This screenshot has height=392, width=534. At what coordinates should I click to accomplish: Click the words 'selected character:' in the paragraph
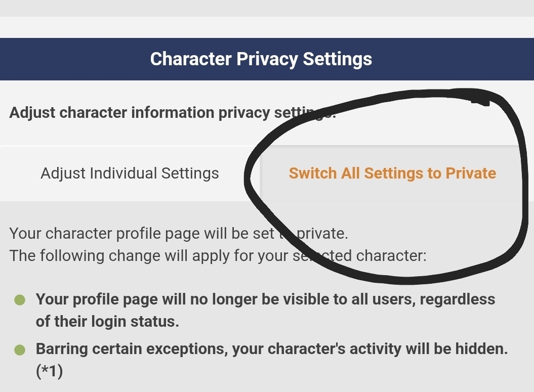364,255
